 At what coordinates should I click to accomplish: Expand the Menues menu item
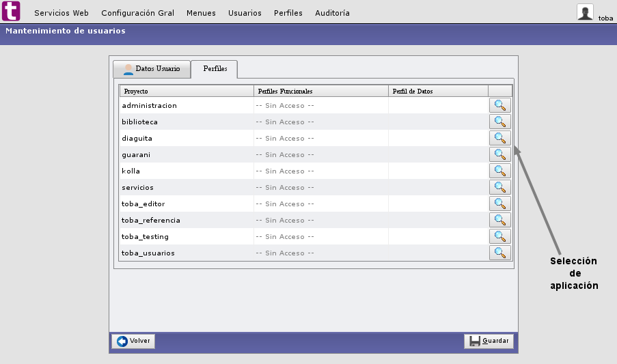(201, 13)
